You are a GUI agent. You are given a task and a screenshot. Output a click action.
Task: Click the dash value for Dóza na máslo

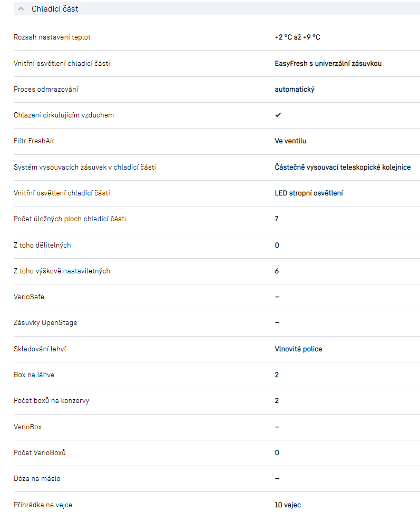tap(277, 479)
